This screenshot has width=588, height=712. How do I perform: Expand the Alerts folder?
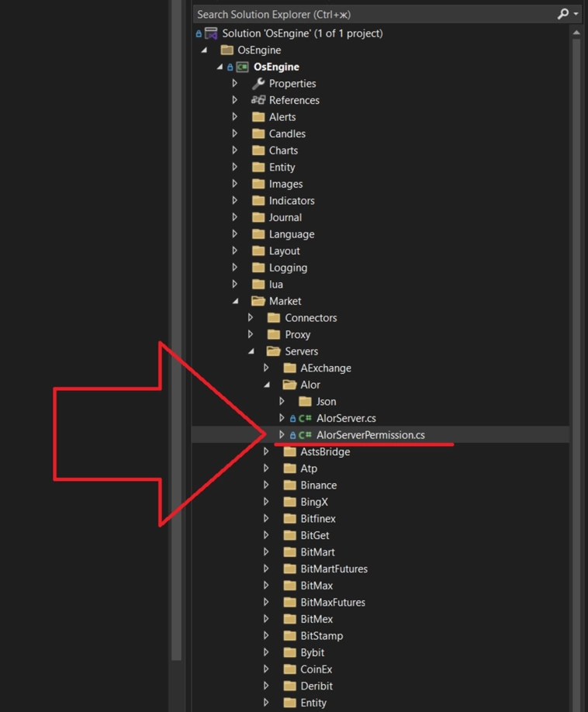coord(235,116)
